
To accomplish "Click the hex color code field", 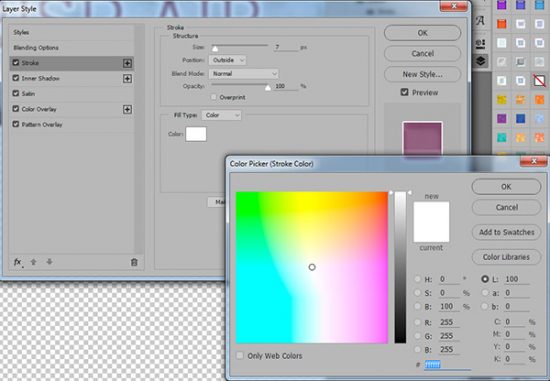I will [447, 365].
